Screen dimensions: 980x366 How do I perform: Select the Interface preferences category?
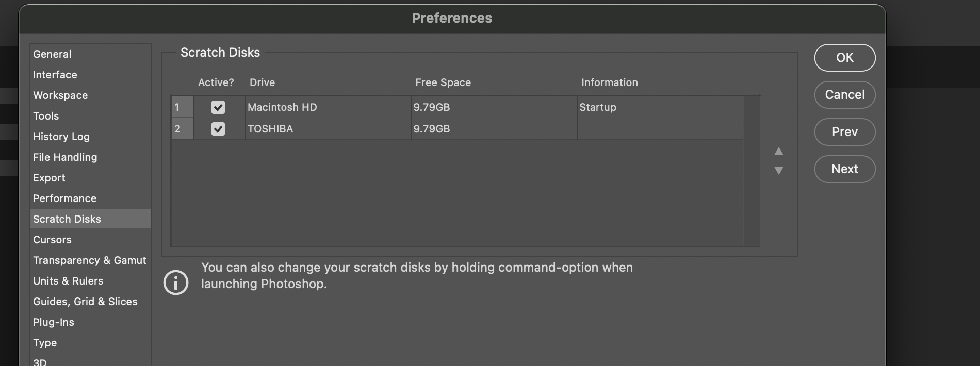click(55, 74)
